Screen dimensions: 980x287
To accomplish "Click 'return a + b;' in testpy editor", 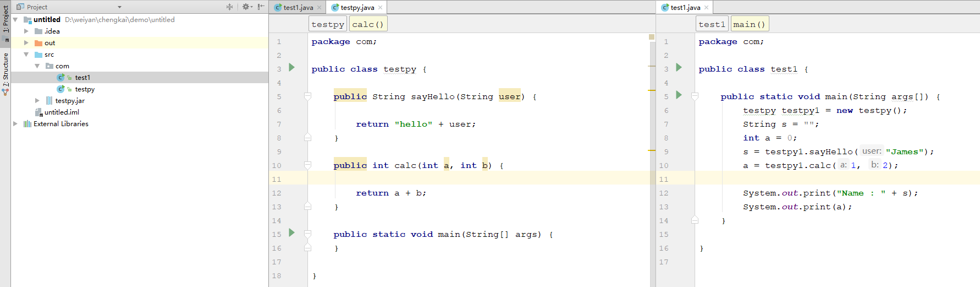I will tap(391, 193).
